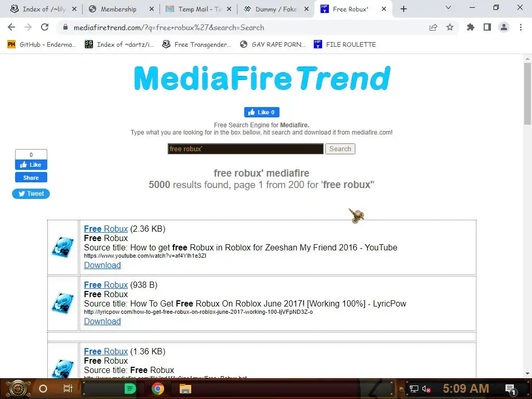Viewport: 532px width, 399px height.
Task: Click the 5:09 AM taskbar clock
Action: (x=466, y=389)
